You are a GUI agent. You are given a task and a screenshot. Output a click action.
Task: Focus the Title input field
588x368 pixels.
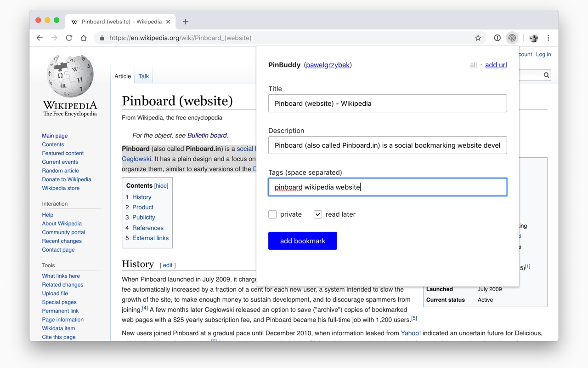pos(388,103)
